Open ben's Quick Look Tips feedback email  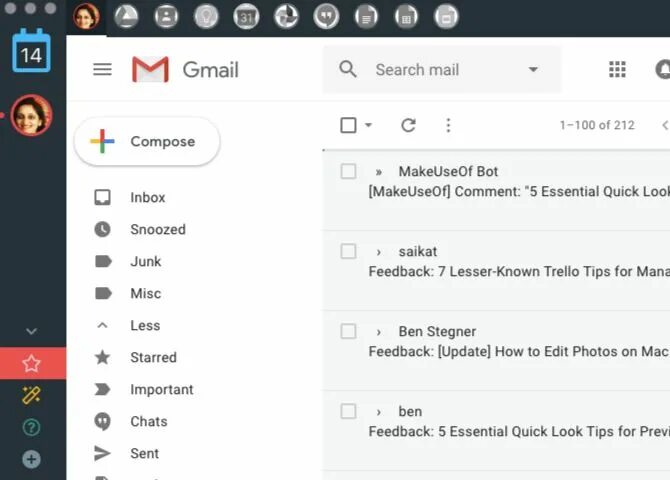coord(496,430)
